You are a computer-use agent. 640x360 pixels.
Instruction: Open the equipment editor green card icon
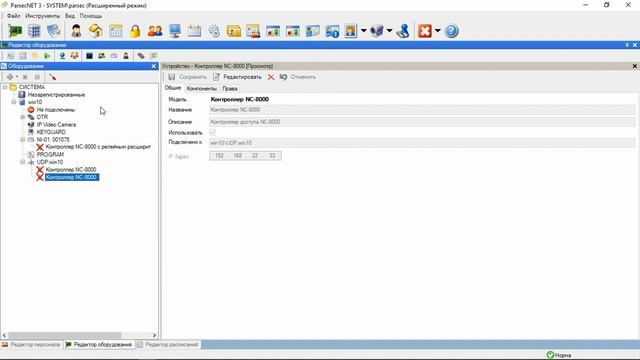(15, 31)
